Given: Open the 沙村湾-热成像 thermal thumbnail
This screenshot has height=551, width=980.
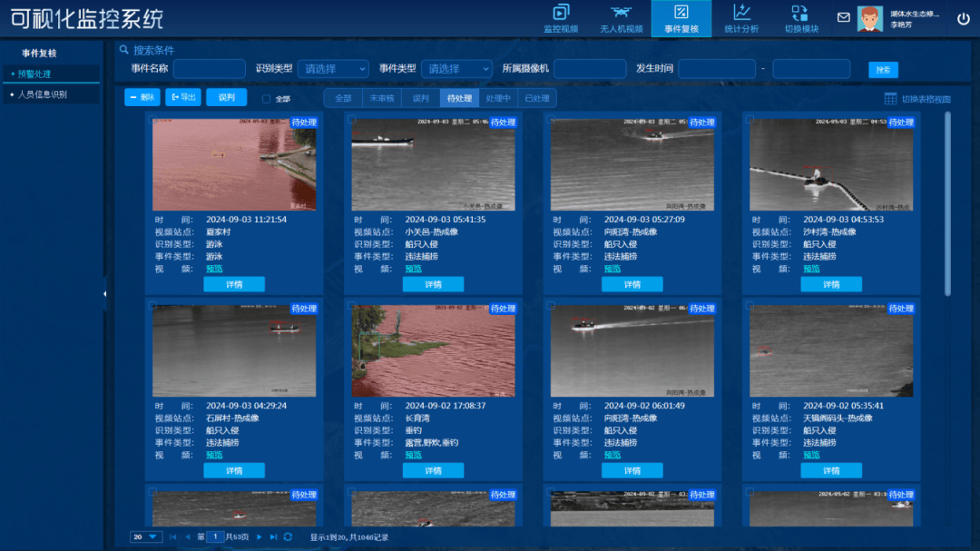Looking at the screenshot, I should [831, 164].
